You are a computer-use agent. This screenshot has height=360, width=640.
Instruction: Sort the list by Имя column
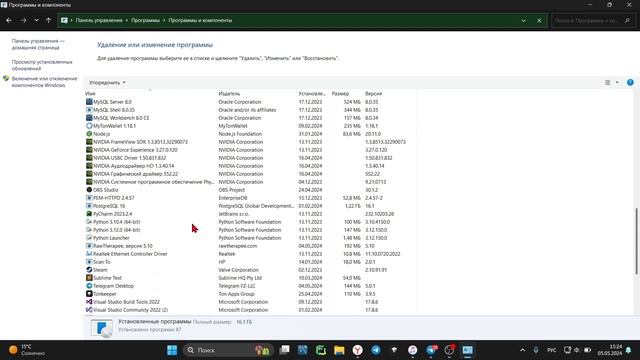(90, 93)
